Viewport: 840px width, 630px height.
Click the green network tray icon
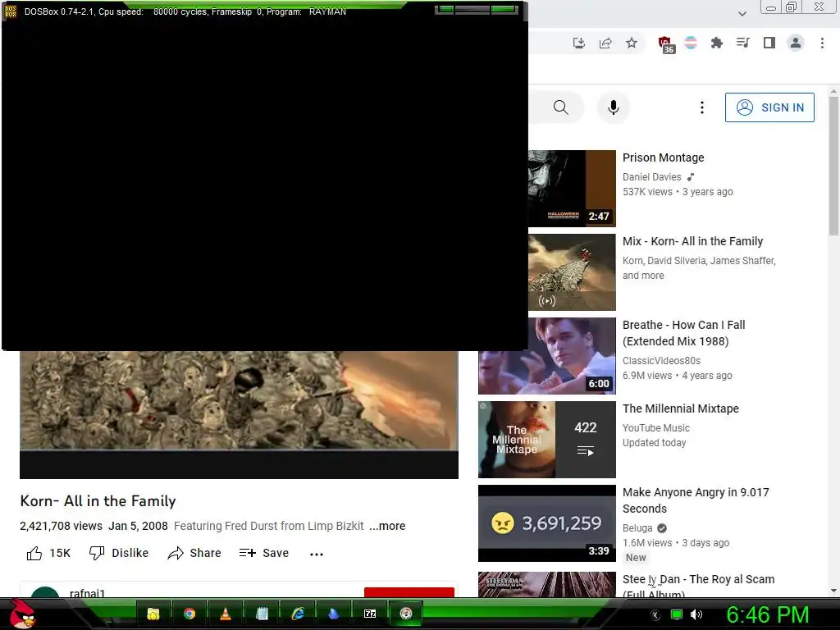(x=677, y=615)
